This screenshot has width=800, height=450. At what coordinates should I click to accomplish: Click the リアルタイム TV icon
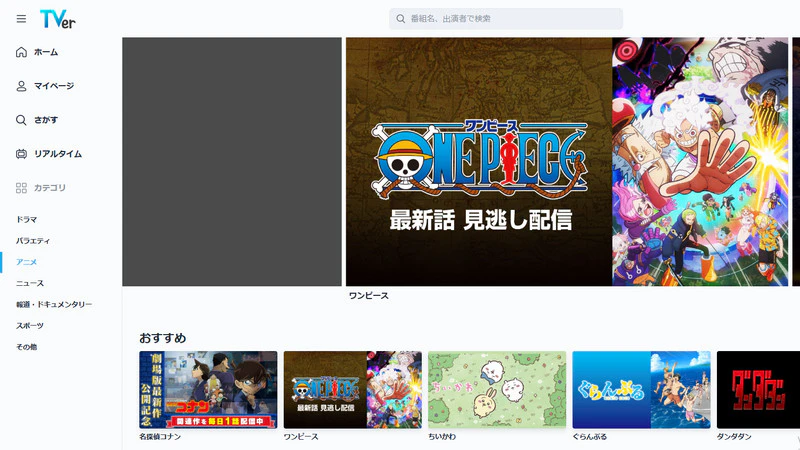[x=21, y=154]
